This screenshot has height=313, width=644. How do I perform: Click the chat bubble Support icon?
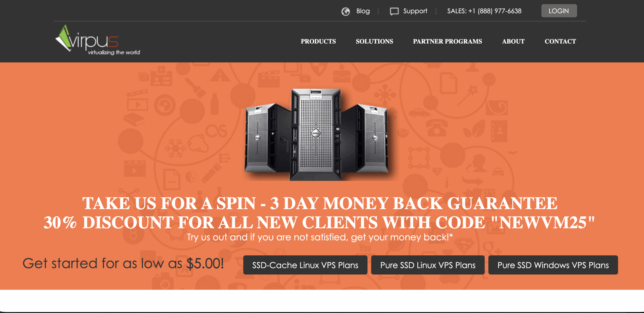394,11
